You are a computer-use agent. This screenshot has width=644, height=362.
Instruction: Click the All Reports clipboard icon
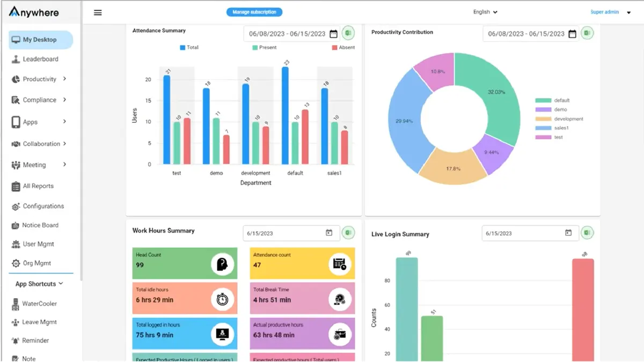point(16,186)
